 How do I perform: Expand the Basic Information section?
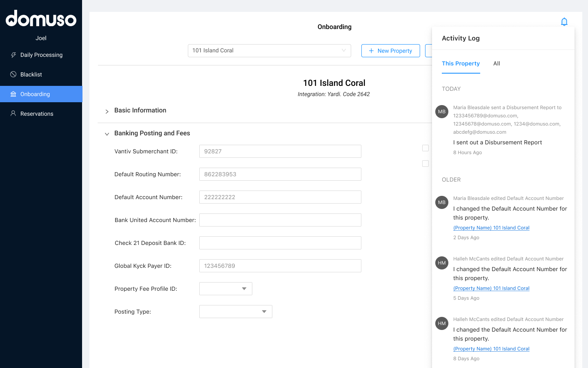click(x=107, y=111)
